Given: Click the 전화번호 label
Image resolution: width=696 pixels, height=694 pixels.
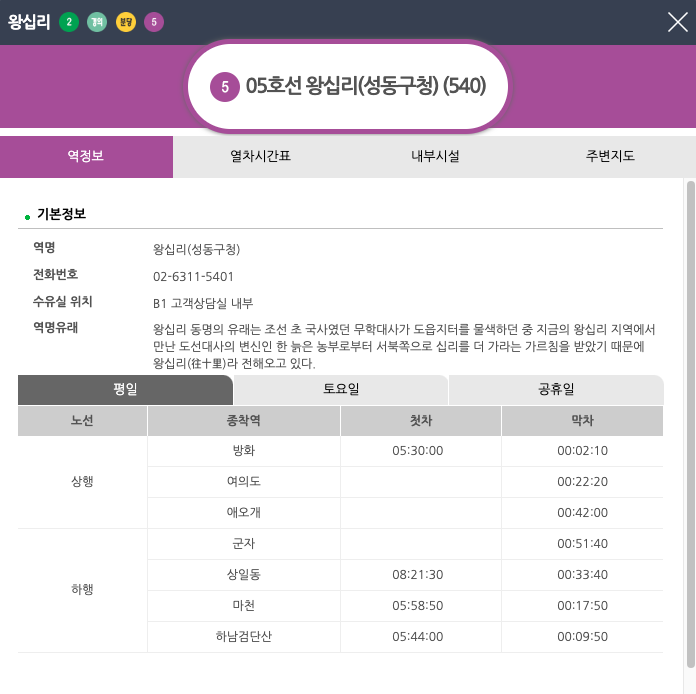Looking at the screenshot, I should (55, 274).
